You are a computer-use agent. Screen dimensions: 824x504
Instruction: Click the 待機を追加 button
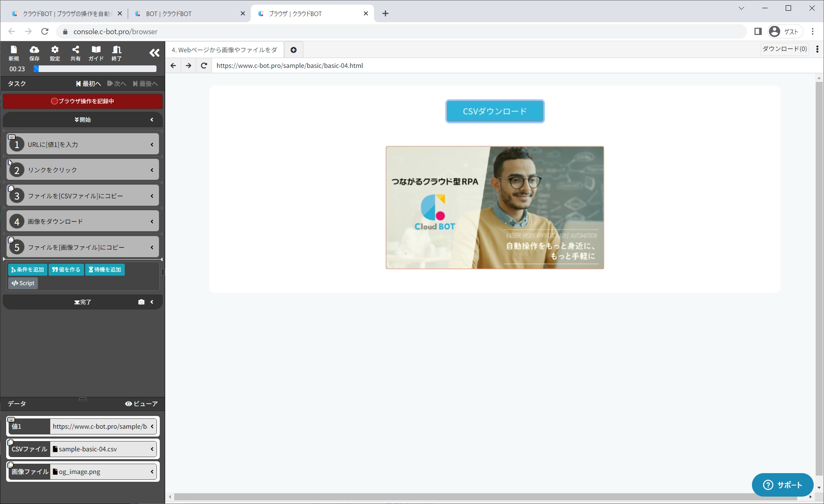tap(105, 270)
